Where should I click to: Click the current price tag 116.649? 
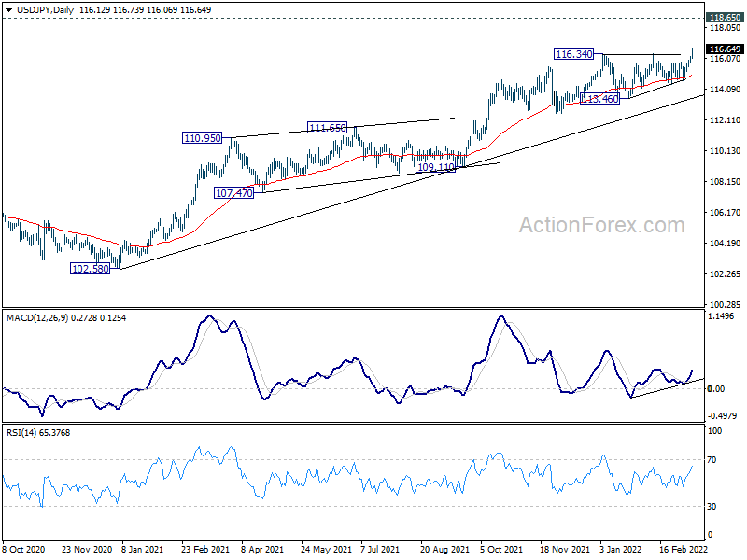(725, 49)
